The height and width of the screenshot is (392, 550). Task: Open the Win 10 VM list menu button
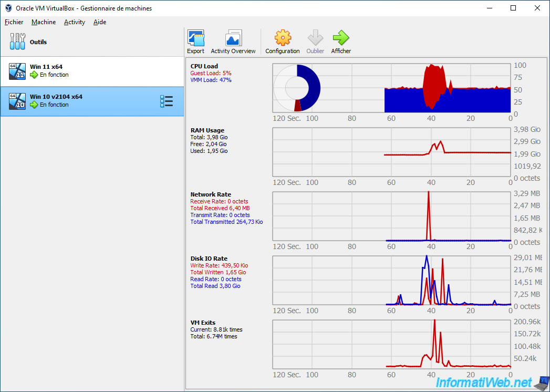click(166, 101)
